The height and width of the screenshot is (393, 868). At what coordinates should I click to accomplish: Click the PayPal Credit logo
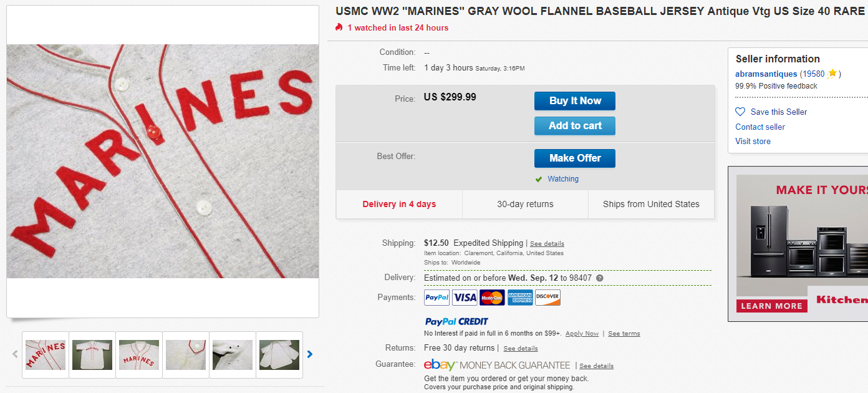456,322
